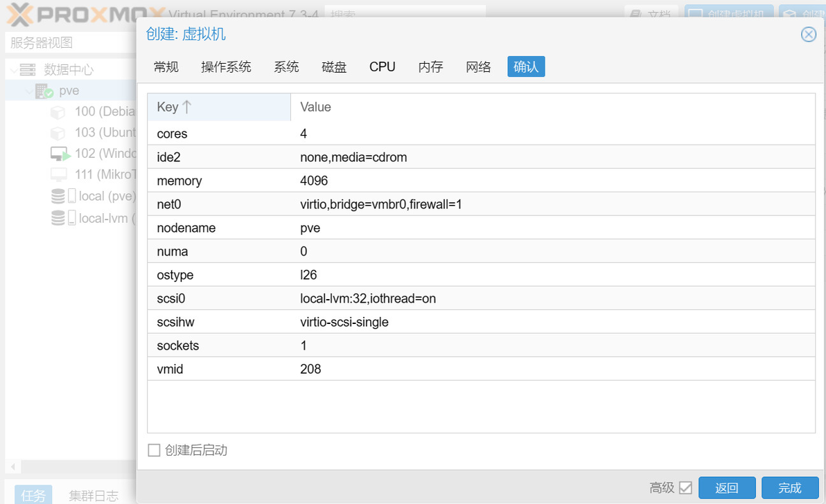Sort by the Key column header

tap(218, 107)
